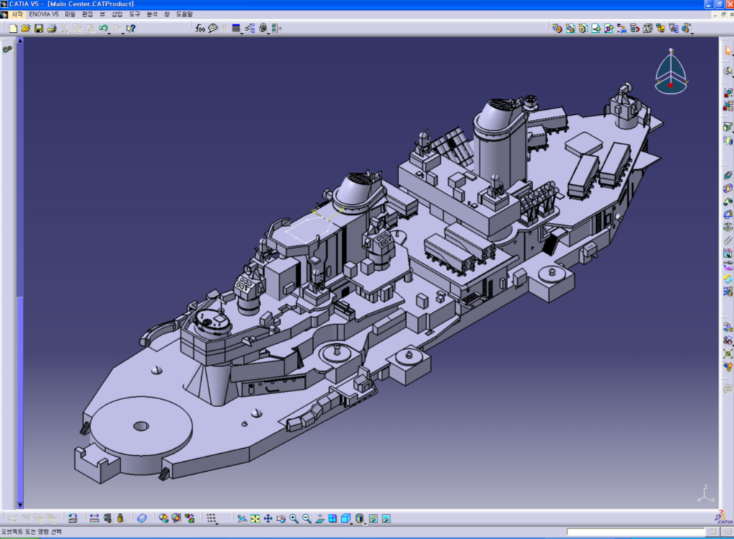734x539 pixels.
Task: Click the Zoom In magnifier icon
Action: tap(294, 518)
